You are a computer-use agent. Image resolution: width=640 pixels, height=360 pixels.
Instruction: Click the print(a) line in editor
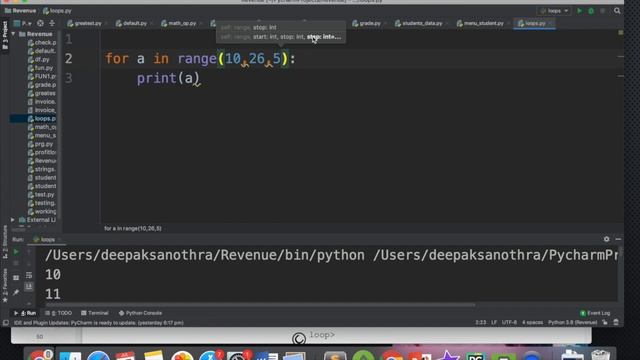168,78
